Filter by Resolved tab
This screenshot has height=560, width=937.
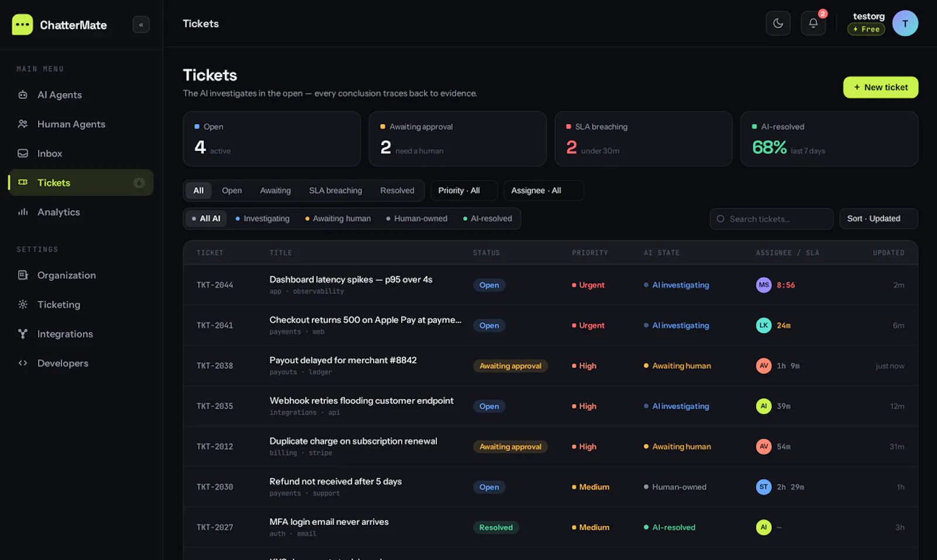(397, 191)
